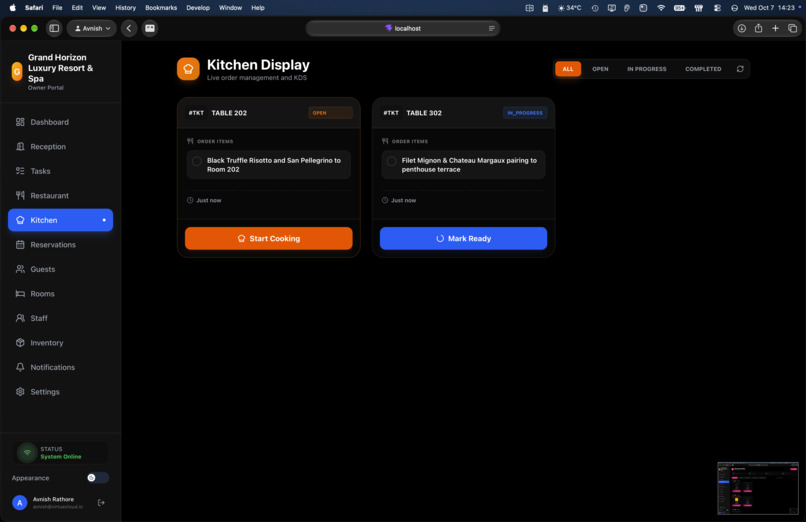Open the Guests page
The width and height of the screenshot is (806, 522).
[x=60, y=269]
